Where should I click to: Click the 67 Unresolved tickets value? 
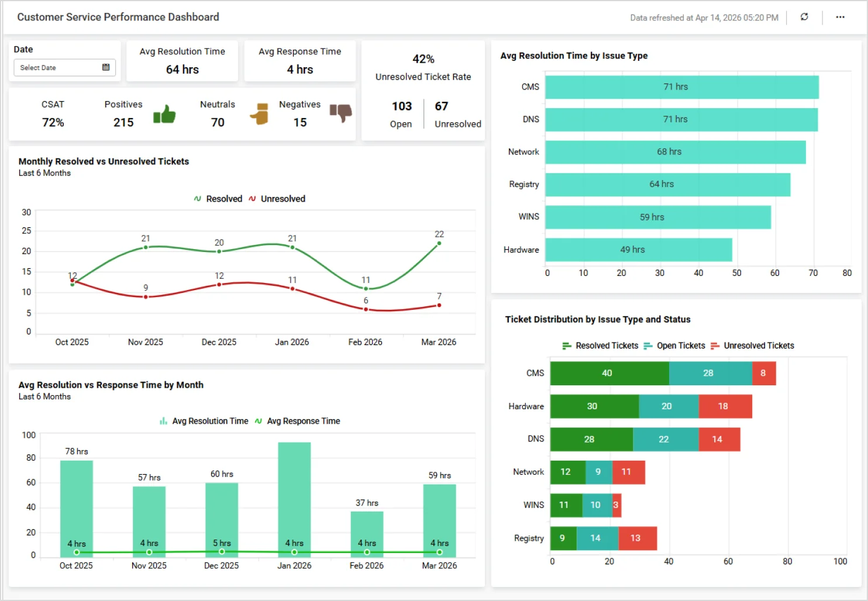coord(442,106)
